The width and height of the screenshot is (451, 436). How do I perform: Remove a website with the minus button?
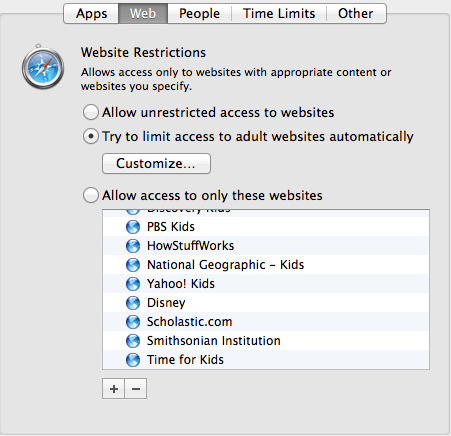click(136, 389)
